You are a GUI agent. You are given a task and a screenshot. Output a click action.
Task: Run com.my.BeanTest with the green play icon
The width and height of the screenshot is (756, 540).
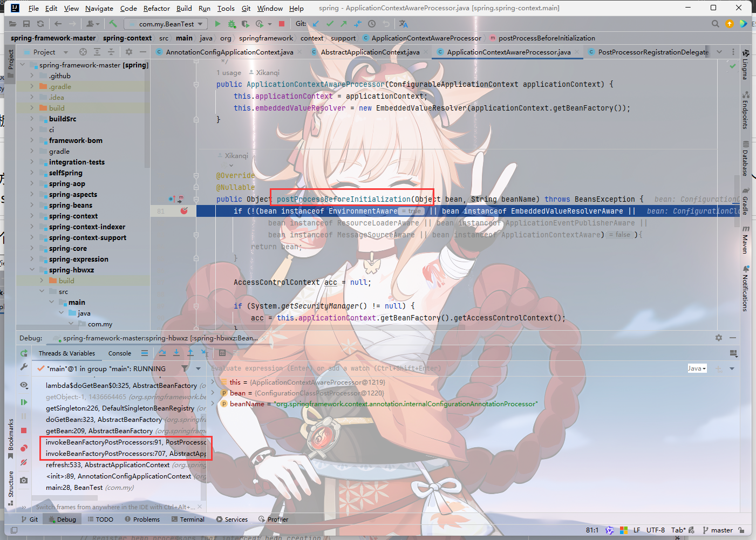(x=217, y=24)
